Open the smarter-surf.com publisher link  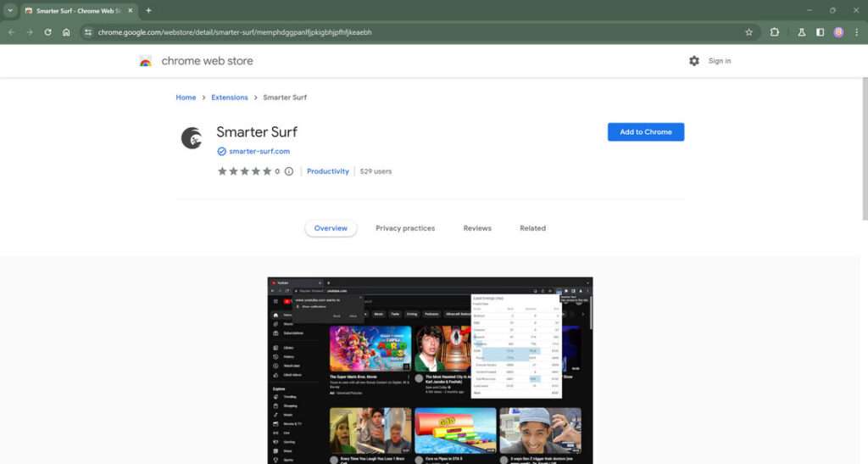259,151
